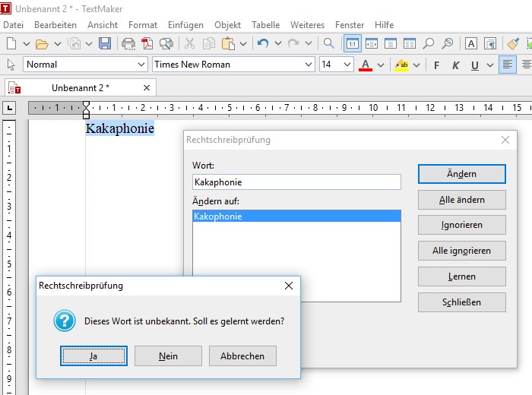Image resolution: width=532 pixels, height=395 pixels.
Task: Open the folder icon to load file
Action: coord(42,43)
